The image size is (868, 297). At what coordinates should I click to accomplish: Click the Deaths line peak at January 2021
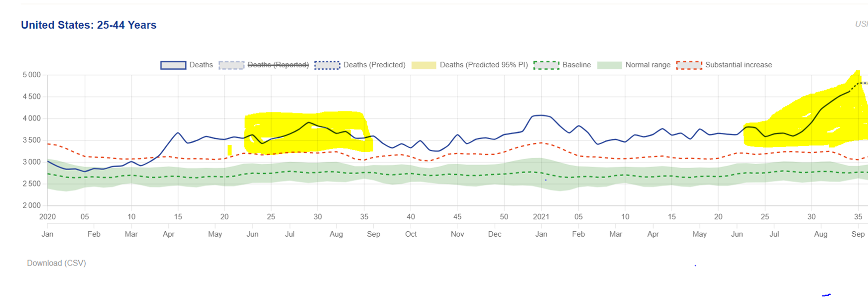(541, 115)
